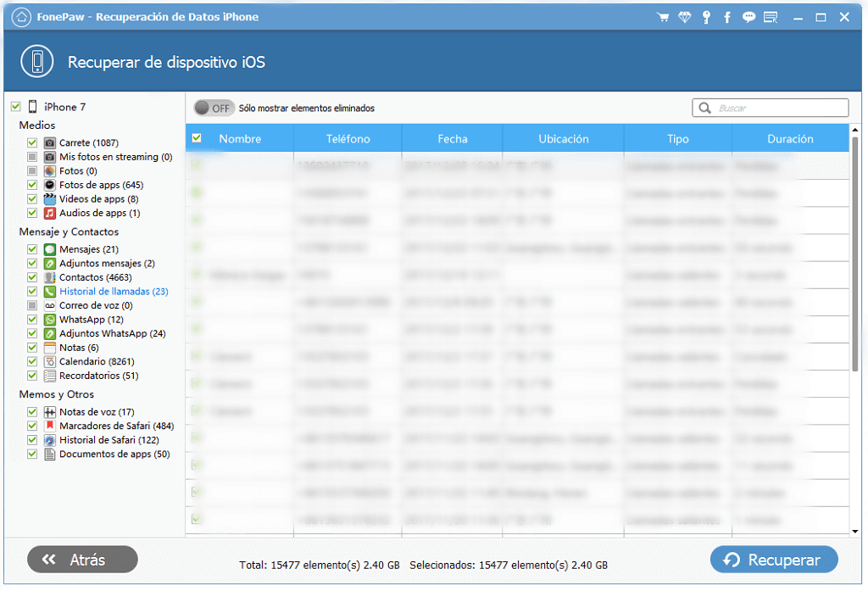The image size is (868, 591).
Task: Select Recordatorios (51) category
Action: click(99, 376)
